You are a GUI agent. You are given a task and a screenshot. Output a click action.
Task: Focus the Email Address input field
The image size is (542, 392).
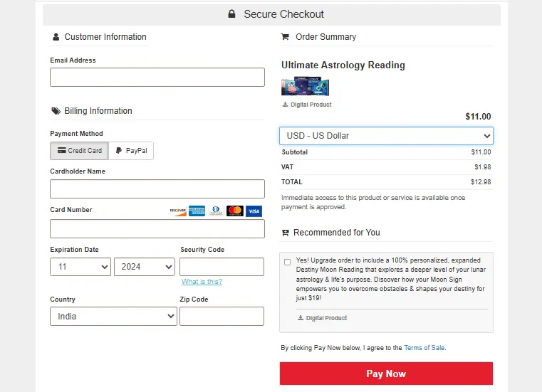coord(157,78)
